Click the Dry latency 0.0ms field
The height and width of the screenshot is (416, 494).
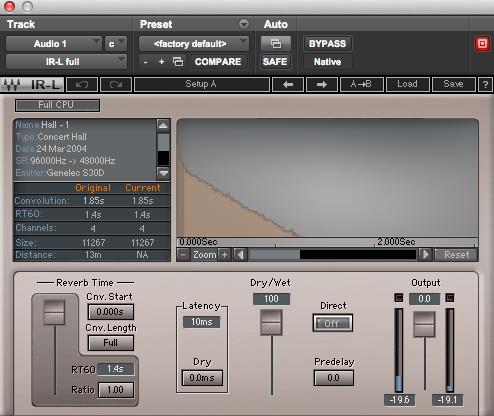pyautogui.click(x=202, y=378)
